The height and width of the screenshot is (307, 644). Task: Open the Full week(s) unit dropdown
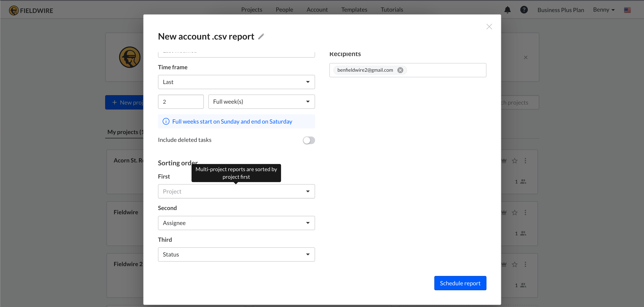[262, 102]
